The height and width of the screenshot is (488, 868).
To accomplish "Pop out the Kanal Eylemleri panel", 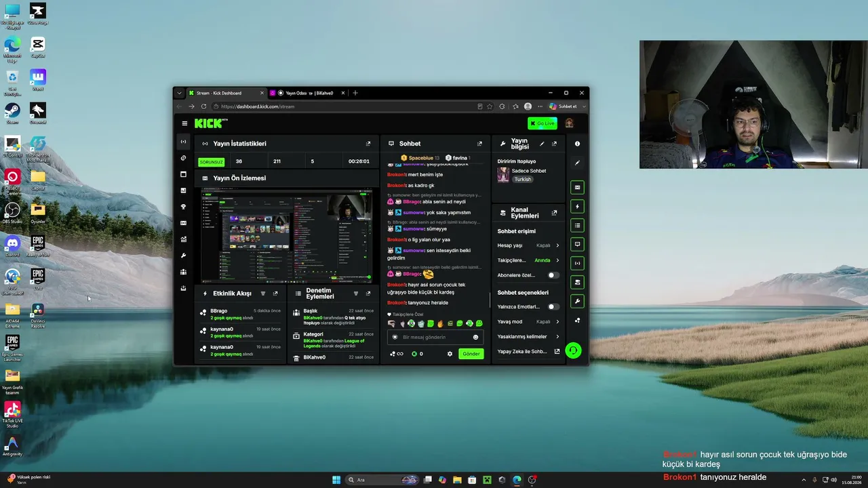I will point(554,213).
